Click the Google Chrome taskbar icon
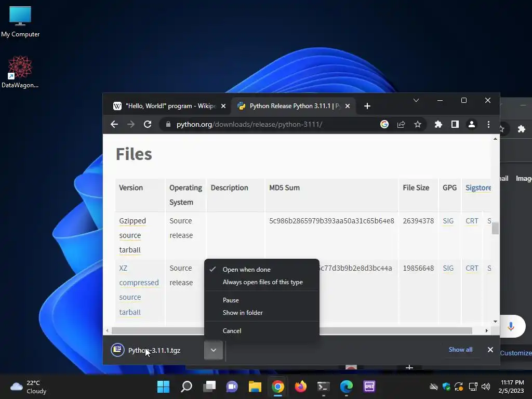This screenshot has width=532, height=399. pos(278,387)
